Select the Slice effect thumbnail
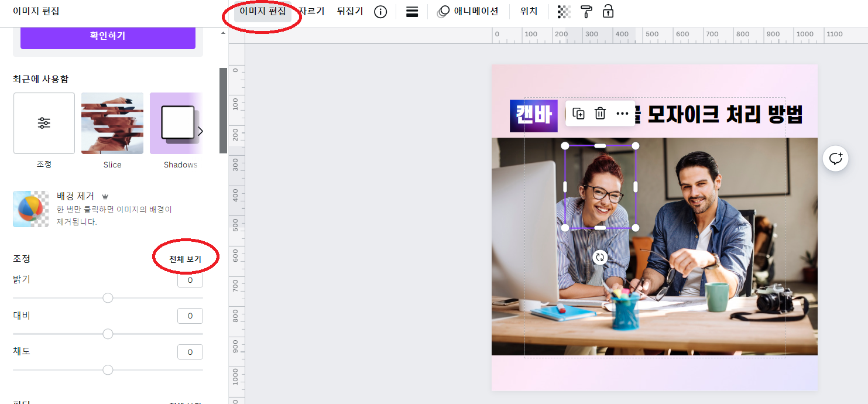 [112, 123]
